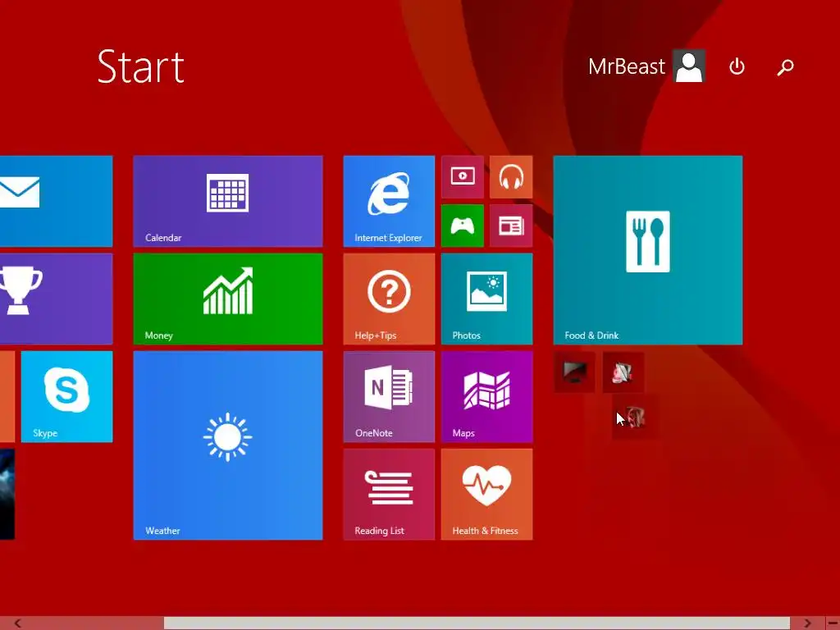Open the Reading List tile
The image size is (840, 630).
tap(389, 494)
